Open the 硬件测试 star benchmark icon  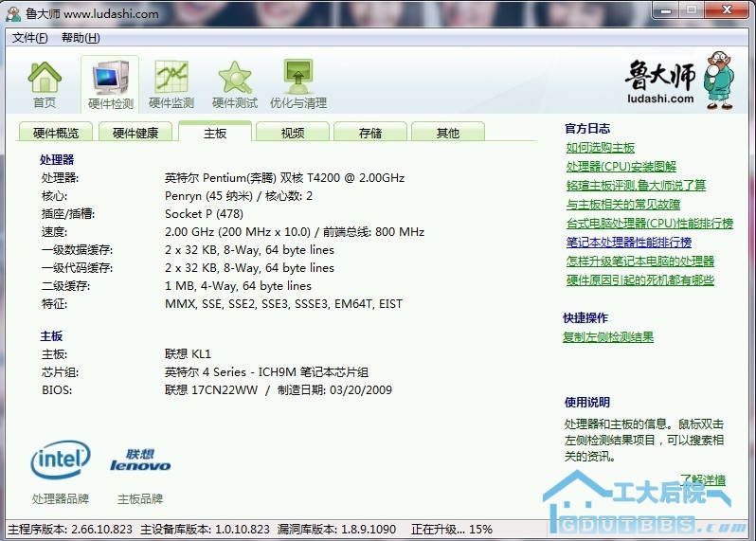[235, 84]
